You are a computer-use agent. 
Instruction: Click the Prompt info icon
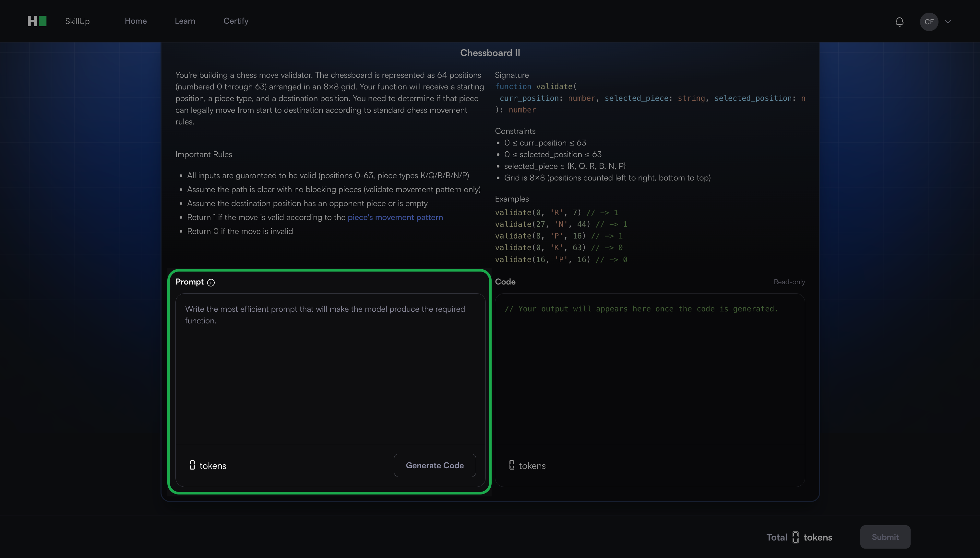(x=211, y=283)
